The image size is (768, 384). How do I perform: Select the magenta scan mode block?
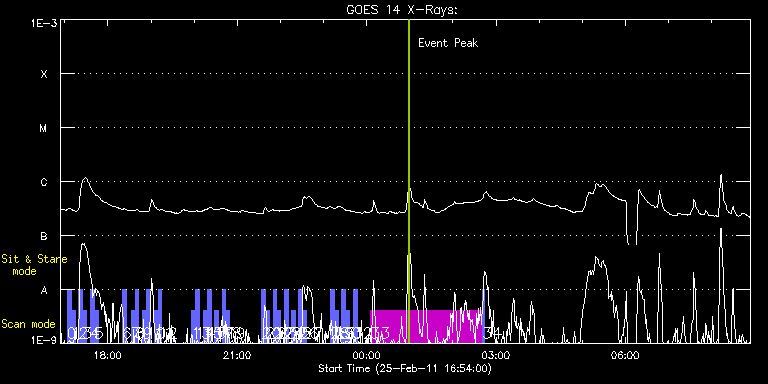[x=426, y=326]
